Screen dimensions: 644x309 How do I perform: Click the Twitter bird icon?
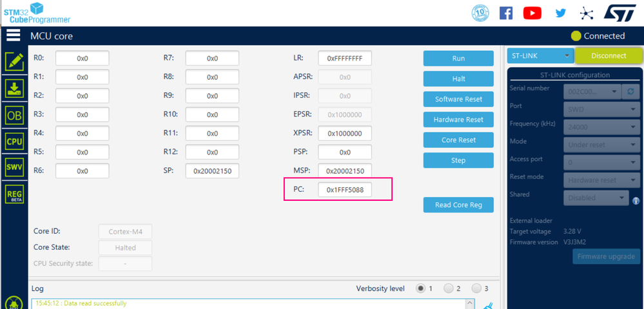[561, 13]
